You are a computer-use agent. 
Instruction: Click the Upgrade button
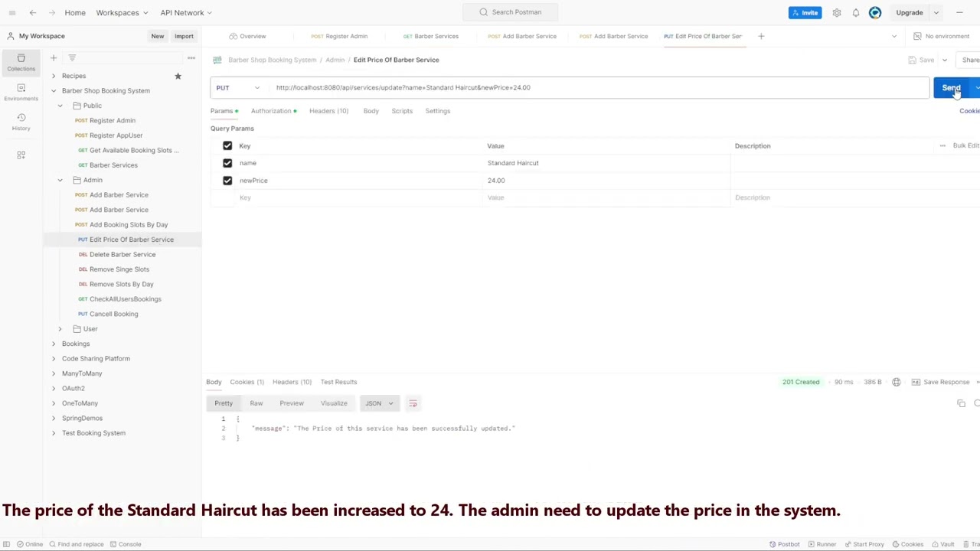pyautogui.click(x=910, y=13)
